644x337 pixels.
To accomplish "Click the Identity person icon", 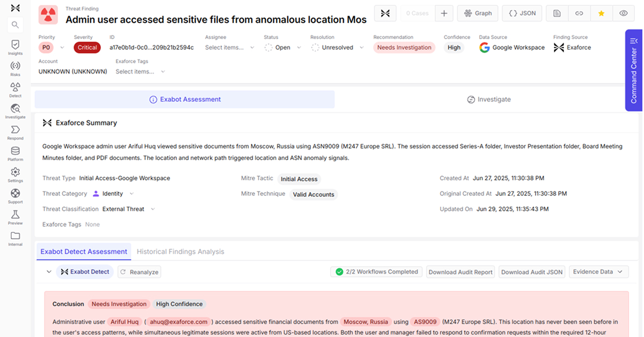I will tap(96, 194).
